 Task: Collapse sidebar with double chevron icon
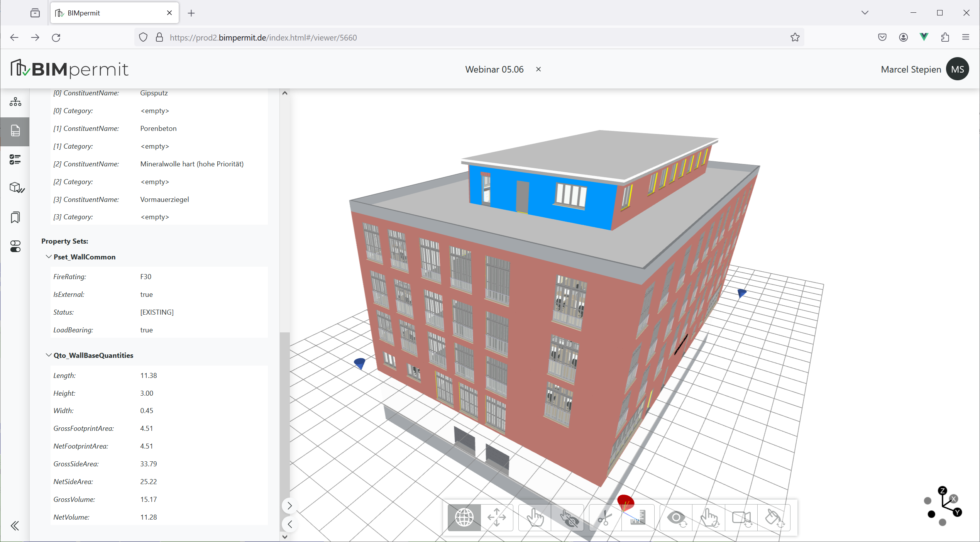pos(15,526)
